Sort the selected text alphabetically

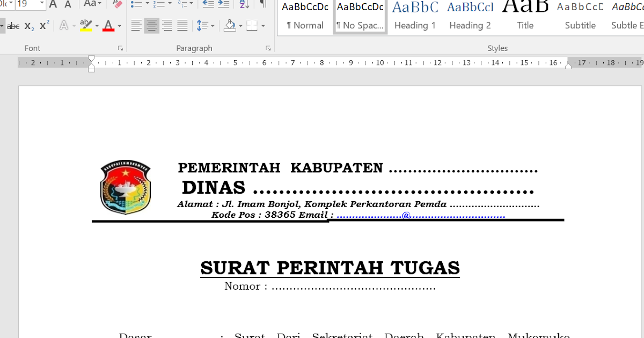pos(244,4)
